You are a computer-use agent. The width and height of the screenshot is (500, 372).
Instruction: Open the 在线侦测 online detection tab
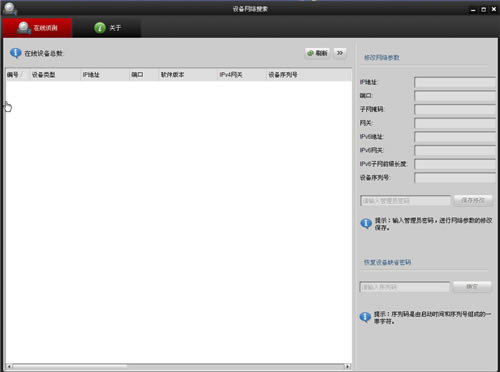[37, 28]
